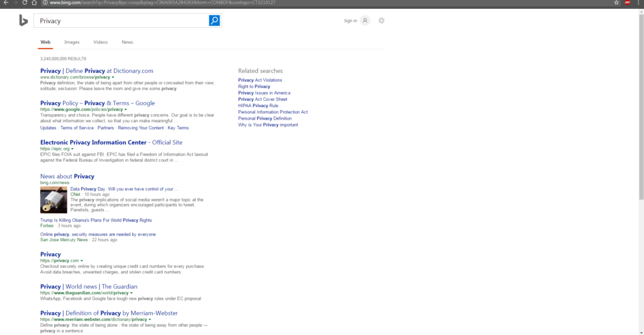Reload the page with the refresh icon
Image resolution: width=644 pixels, height=335 pixels.
tap(25, 3)
